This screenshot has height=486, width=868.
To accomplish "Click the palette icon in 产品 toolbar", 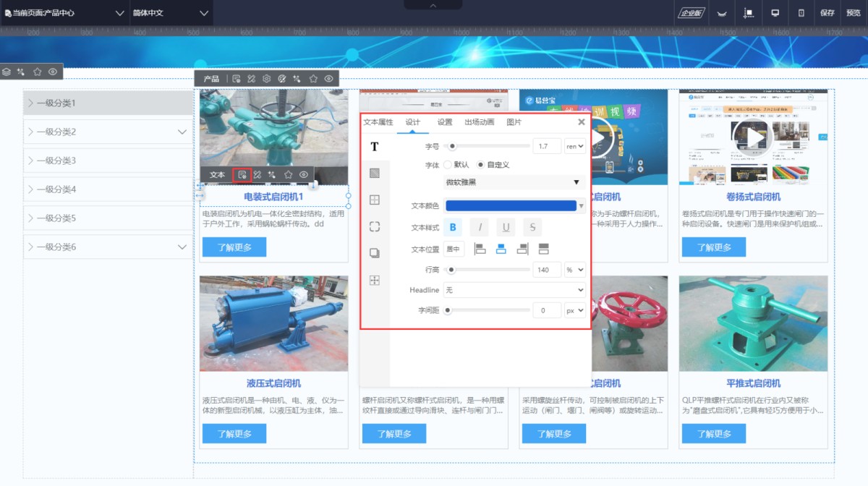I will click(x=282, y=78).
